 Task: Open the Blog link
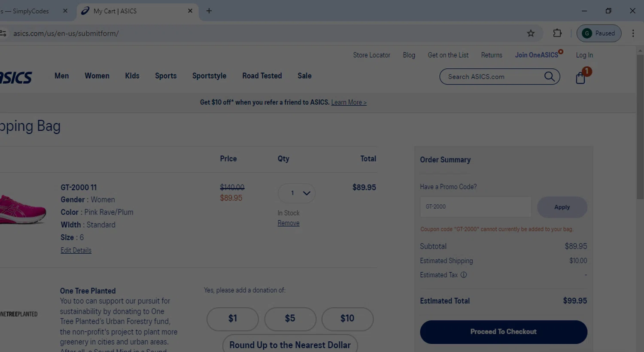409,55
